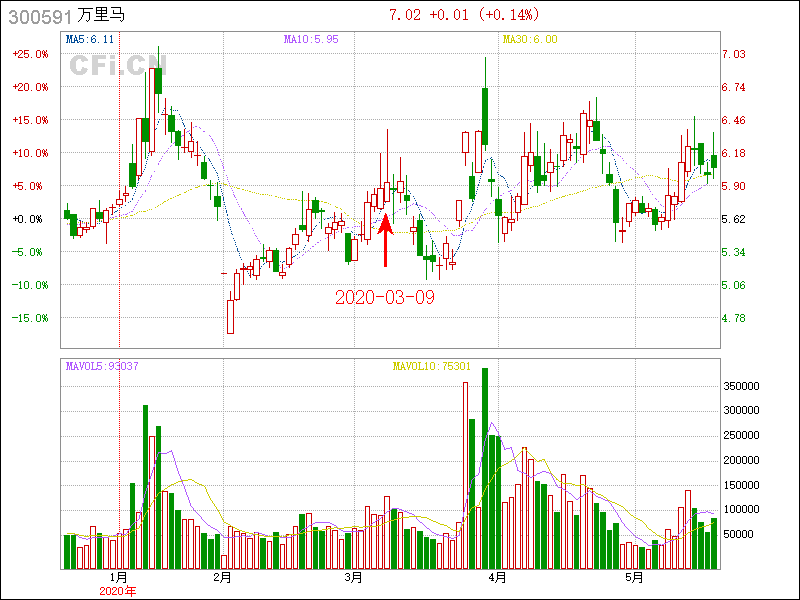Select the MAVOL10:75301 volume label

click(x=432, y=366)
